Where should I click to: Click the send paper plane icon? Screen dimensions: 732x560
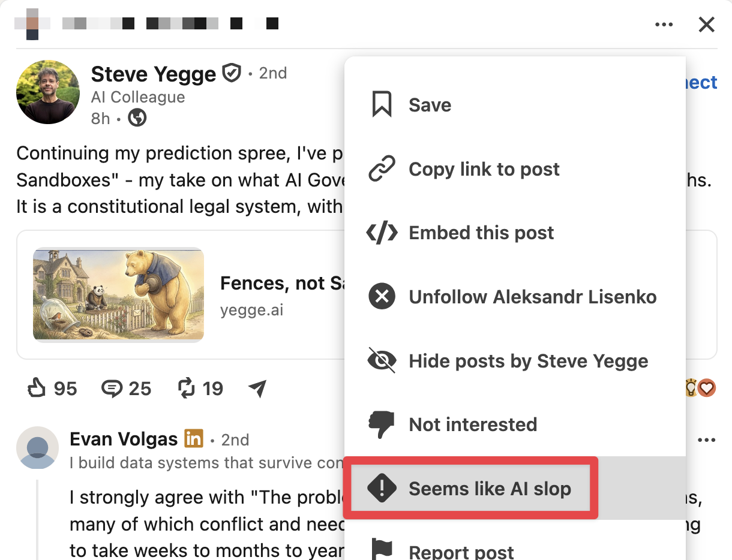pyautogui.click(x=257, y=389)
